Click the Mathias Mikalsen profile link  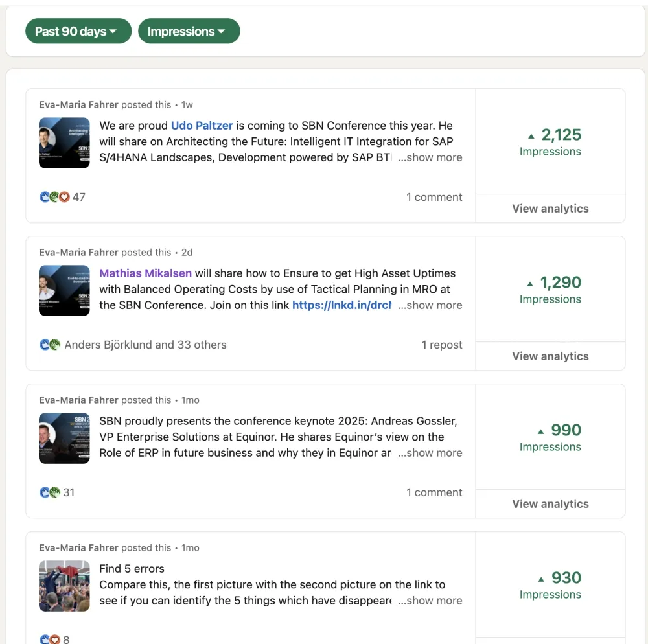coord(145,273)
